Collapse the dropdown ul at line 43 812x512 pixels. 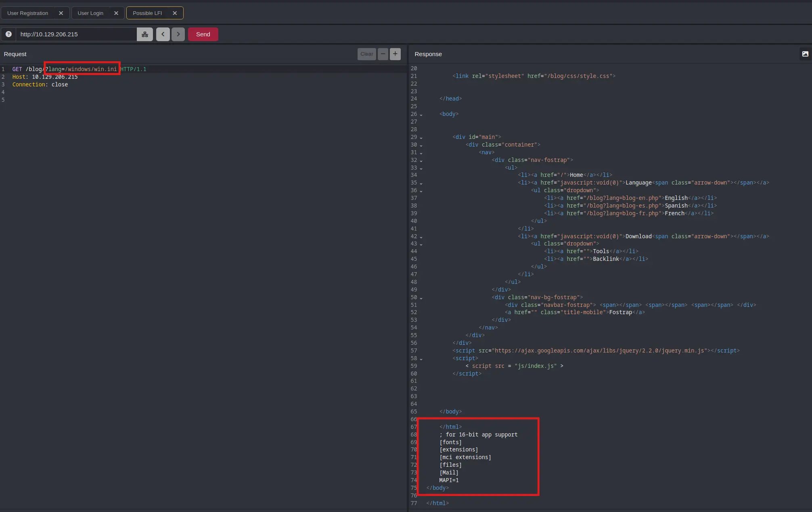(x=421, y=244)
